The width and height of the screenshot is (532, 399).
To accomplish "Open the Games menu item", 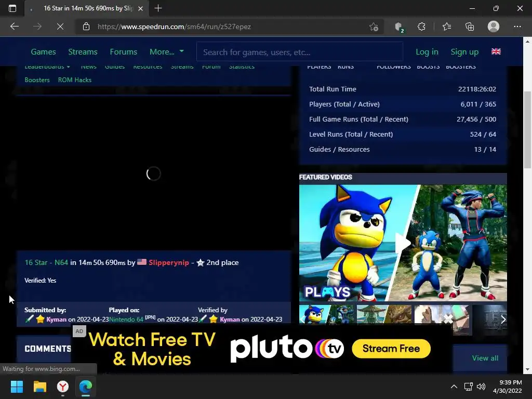I will [43, 51].
